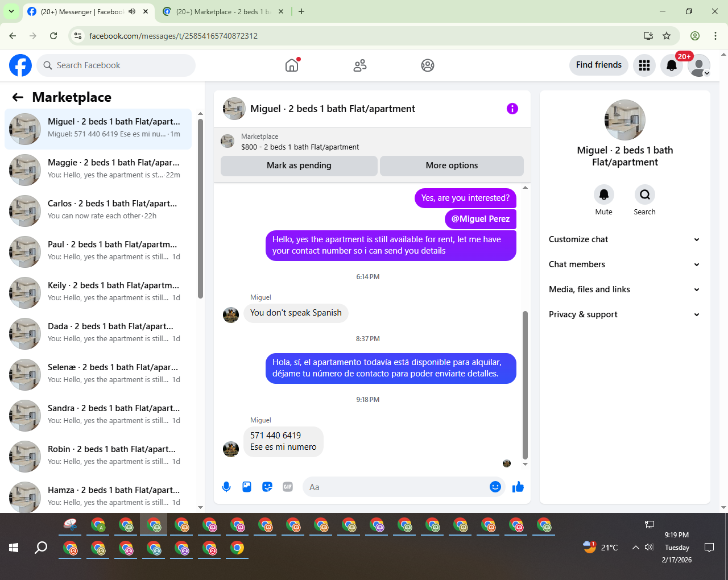Send a thumbs-up like
Viewport: 728px width, 580px height.
(x=518, y=487)
